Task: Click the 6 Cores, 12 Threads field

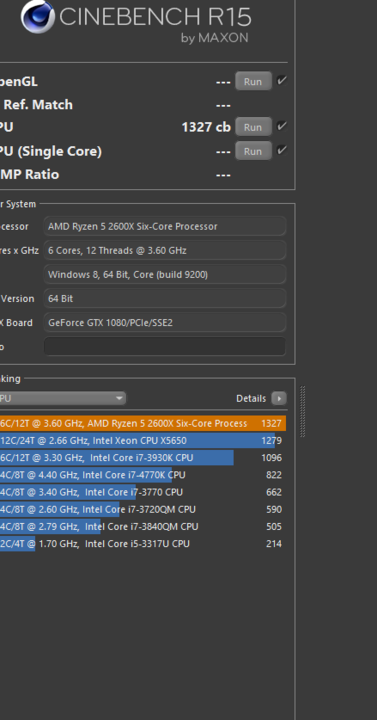Action: [x=165, y=250]
